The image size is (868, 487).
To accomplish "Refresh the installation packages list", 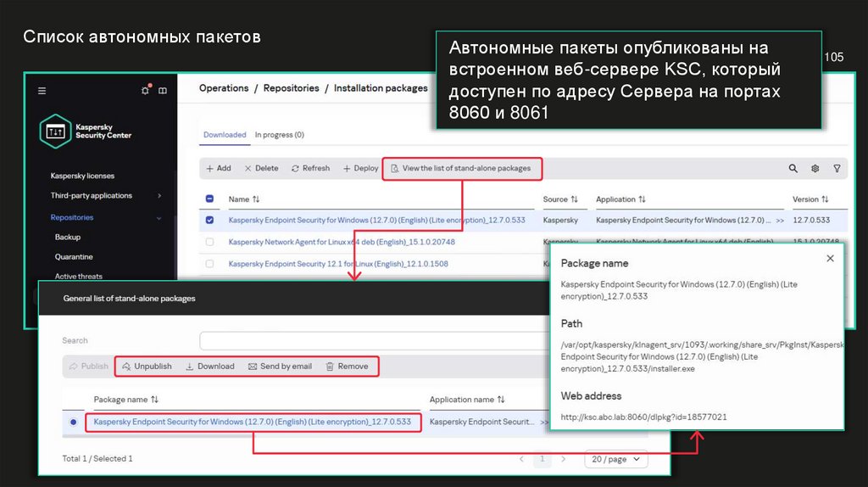I will click(x=310, y=169).
